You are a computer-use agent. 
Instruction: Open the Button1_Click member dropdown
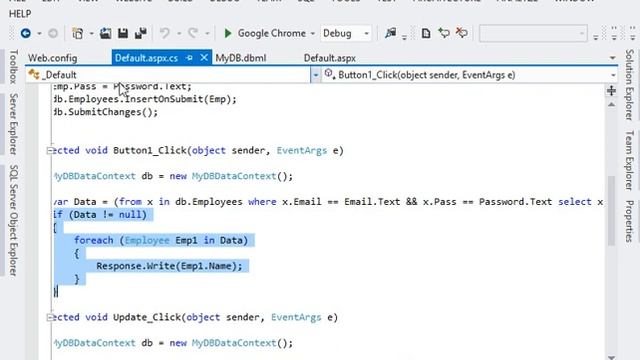pos(613,75)
